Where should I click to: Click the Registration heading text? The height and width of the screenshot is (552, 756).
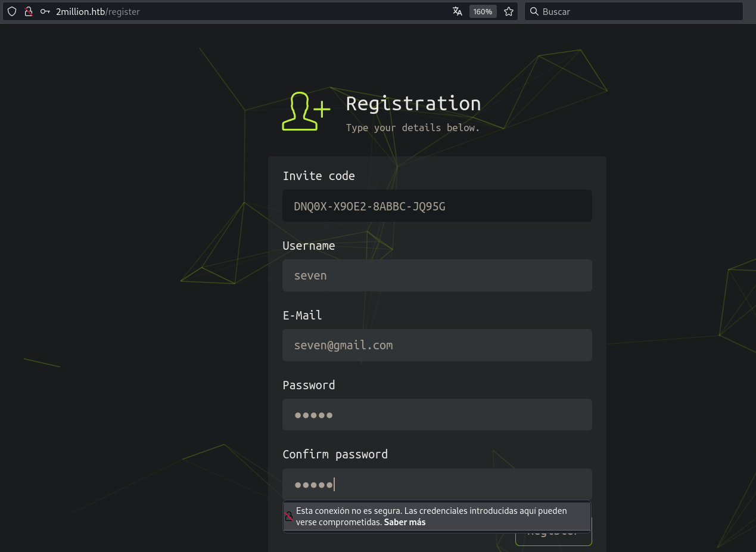click(413, 104)
